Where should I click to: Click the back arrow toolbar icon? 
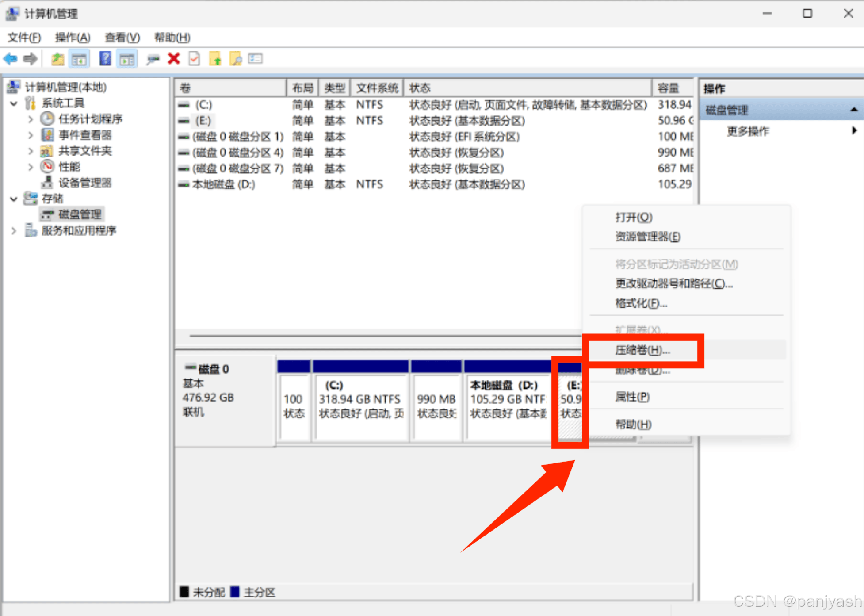(x=10, y=58)
